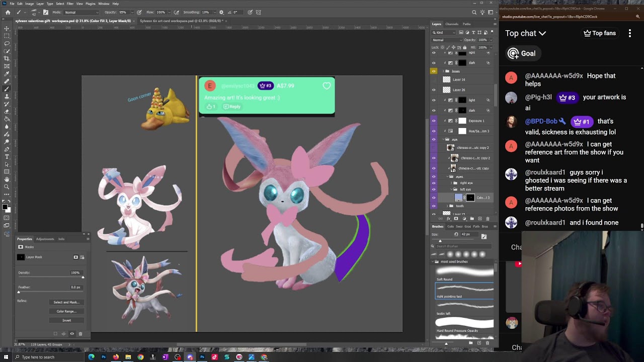Expand the right eye layer group
This screenshot has width=644, height=362.
(451, 183)
